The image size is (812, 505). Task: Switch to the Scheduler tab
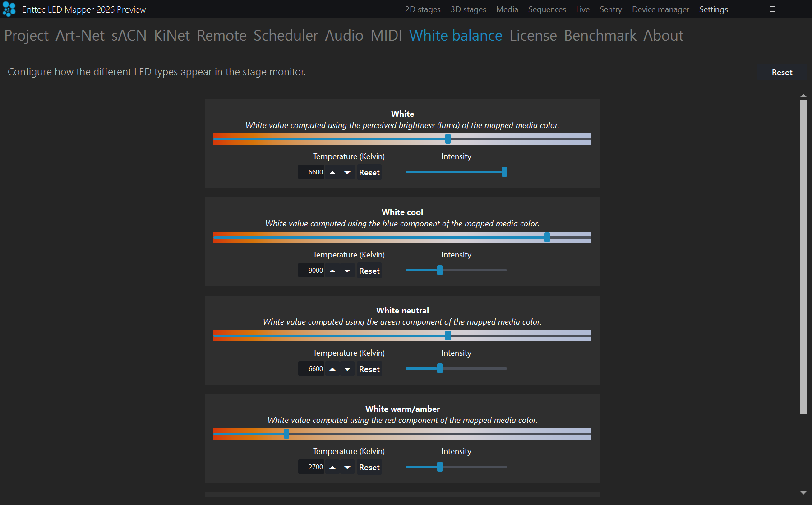point(286,36)
